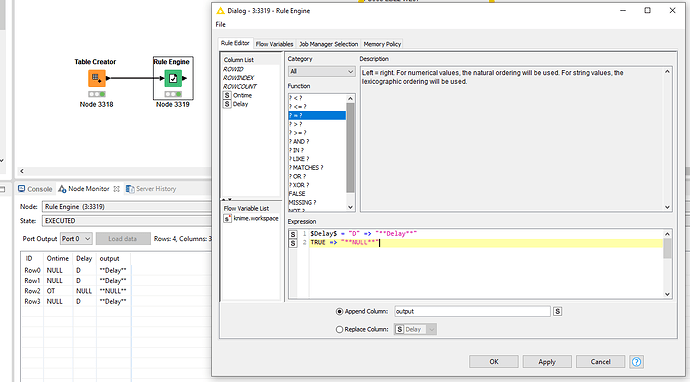Screen dimensions: 690x382
Task: Open the Replace Column Delay dropdown
Action: pyautogui.click(x=415, y=329)
